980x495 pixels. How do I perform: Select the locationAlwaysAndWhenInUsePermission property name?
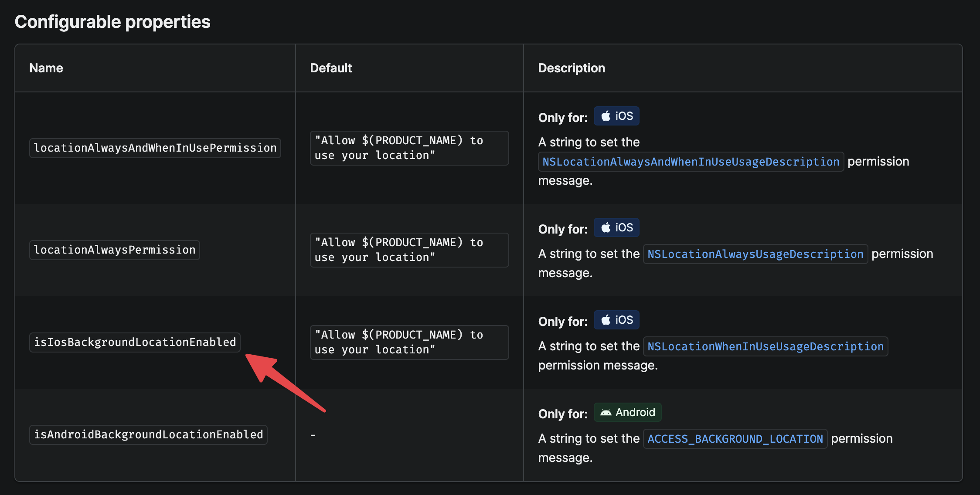click(x=155, y=148)
